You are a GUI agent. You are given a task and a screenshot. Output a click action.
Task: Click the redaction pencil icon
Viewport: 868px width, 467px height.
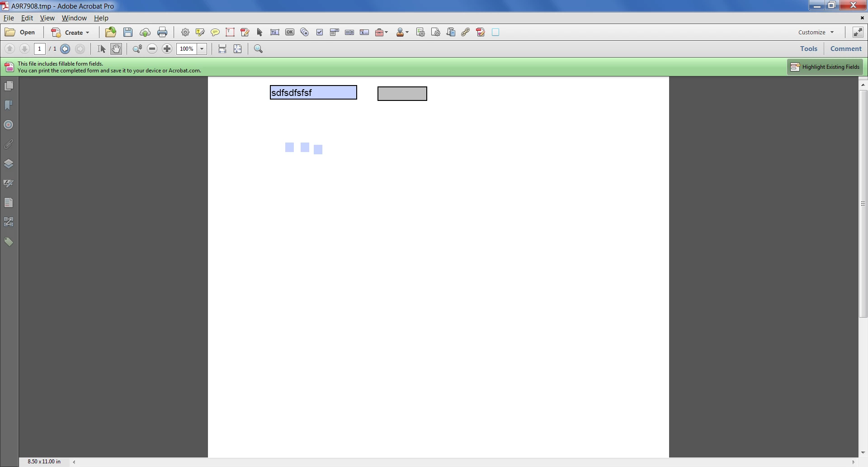pyautogui.click(x=481, y=32)
